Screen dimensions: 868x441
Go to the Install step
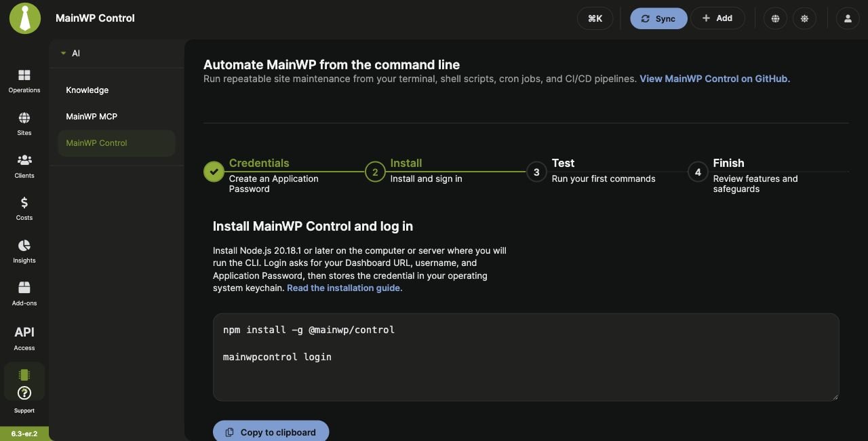coord(406,163)
